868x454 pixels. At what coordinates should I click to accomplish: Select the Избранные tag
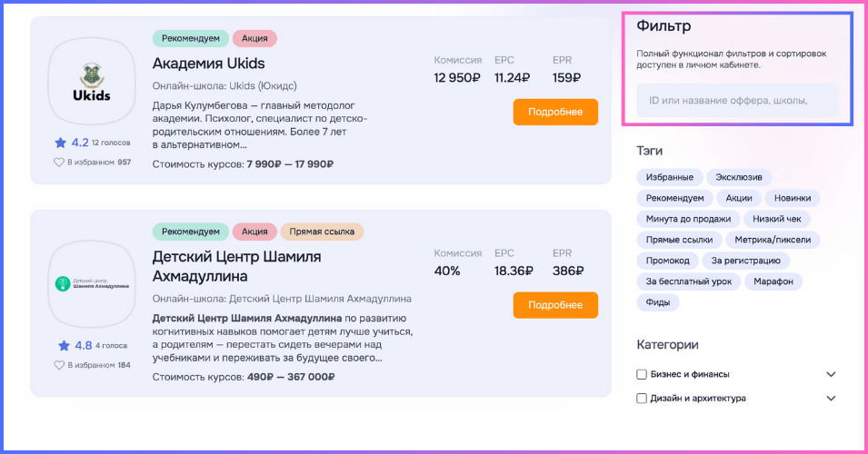coord(670,177)
